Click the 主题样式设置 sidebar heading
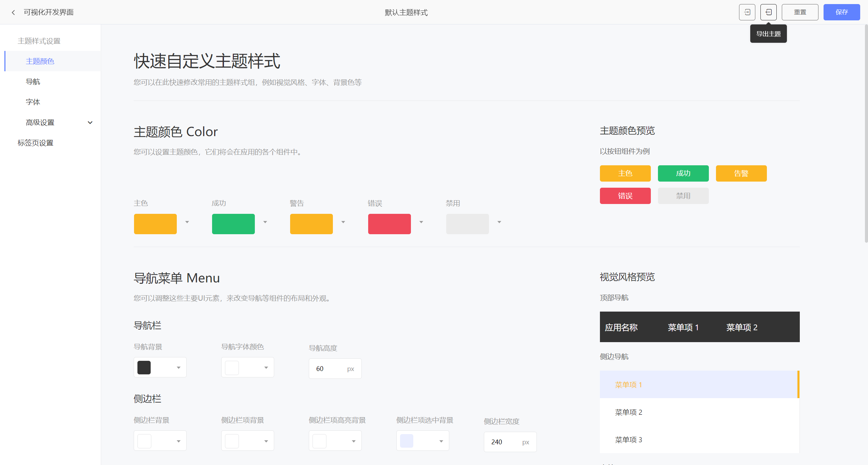This screenshot has width=868, height=465. [x=39, y=41]
